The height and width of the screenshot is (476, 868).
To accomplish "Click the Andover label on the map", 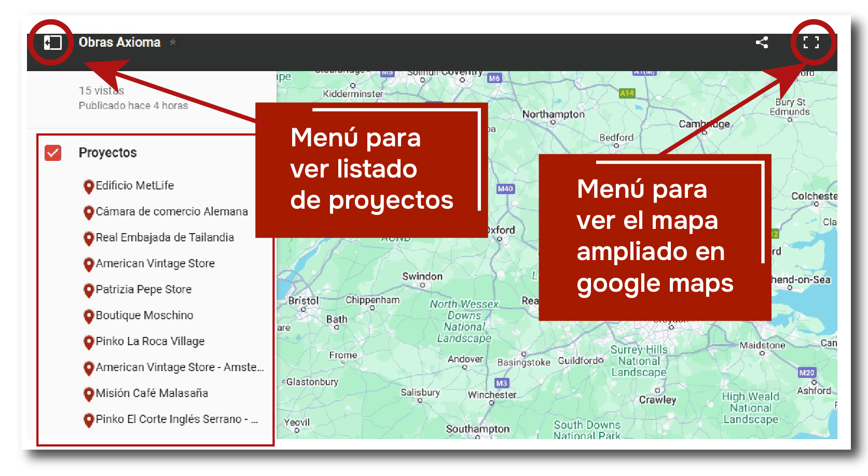I will (465, 359).
